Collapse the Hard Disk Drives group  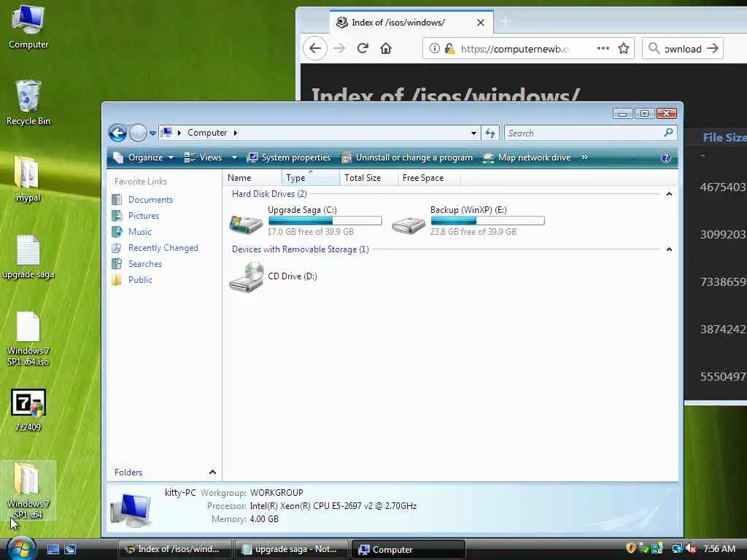(669, 194)
